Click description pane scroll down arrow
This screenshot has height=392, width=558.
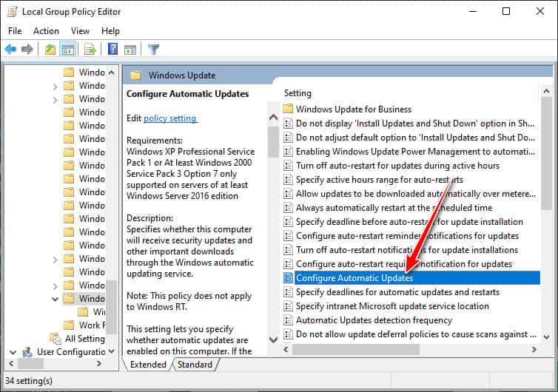click(273, 339)
